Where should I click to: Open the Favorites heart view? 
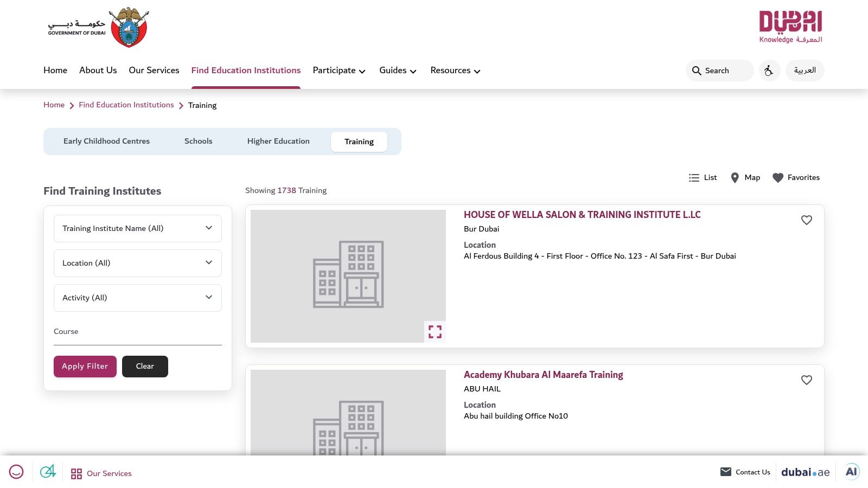(x=796, y=177)
